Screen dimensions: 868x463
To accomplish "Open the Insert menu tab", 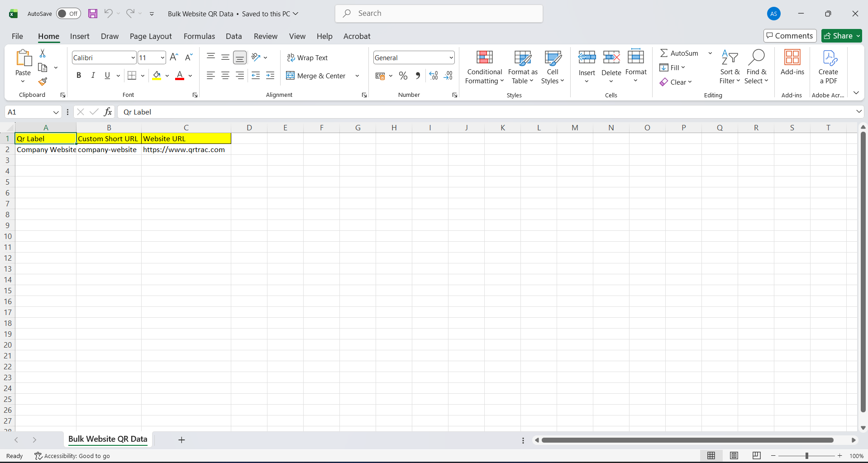I will tap(80, 36).
